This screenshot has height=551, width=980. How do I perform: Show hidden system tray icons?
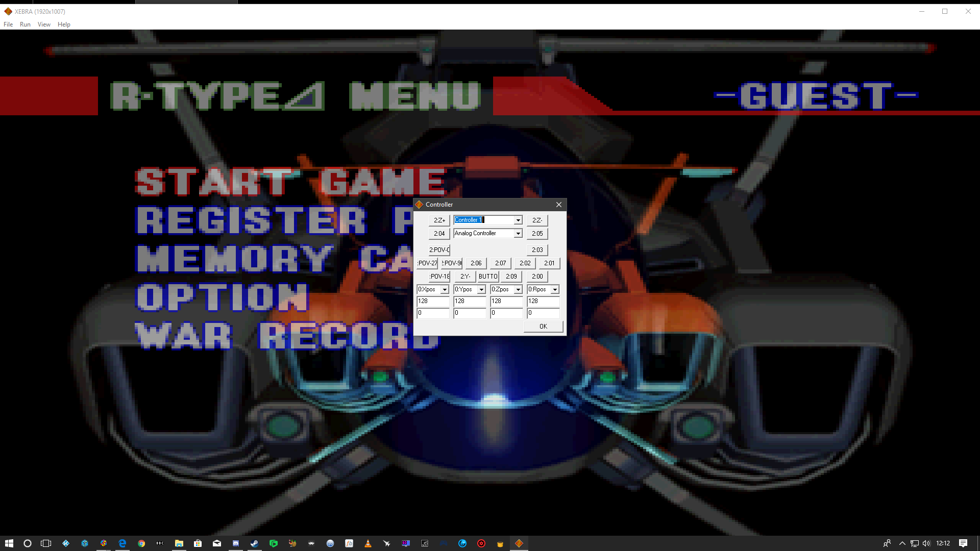(x=902, y=543)
